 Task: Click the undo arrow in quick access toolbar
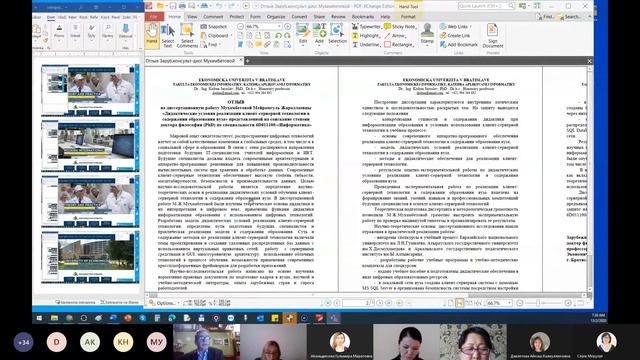219,6
